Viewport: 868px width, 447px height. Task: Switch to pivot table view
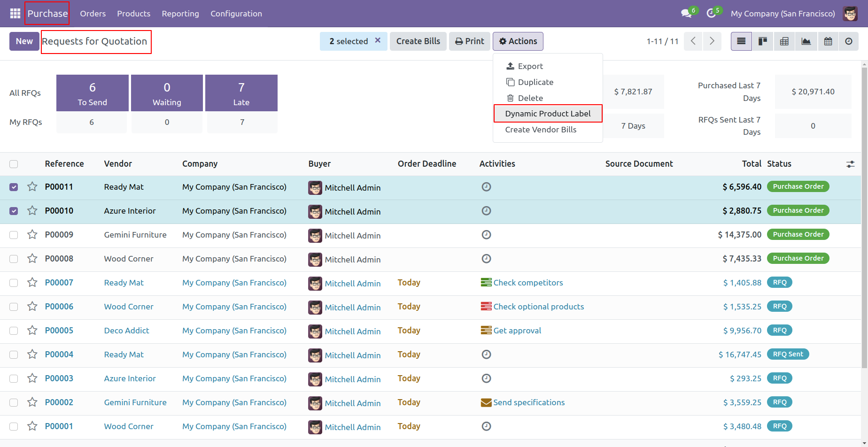coord(784,41)
